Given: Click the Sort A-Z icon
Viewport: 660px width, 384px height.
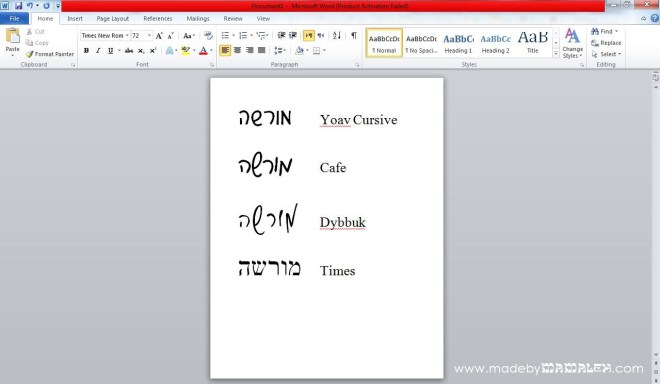Looking at the screenshot, I should (x=337, y=36).
